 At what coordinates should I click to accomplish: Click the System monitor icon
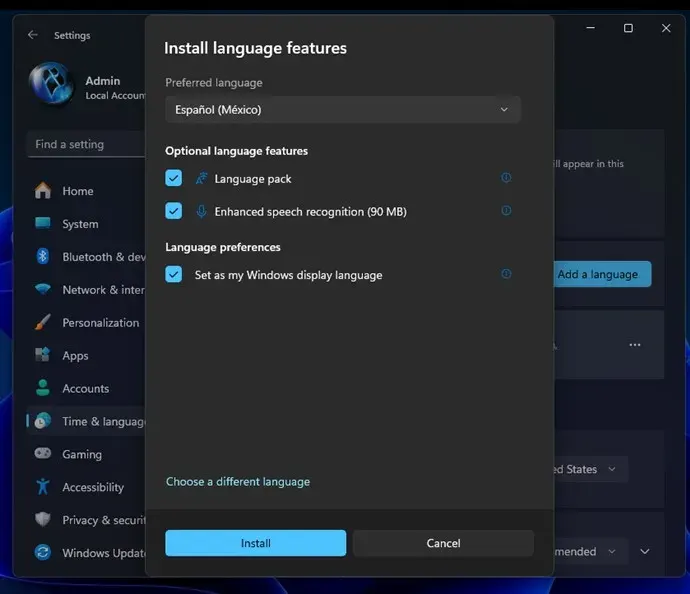[43, 223]
